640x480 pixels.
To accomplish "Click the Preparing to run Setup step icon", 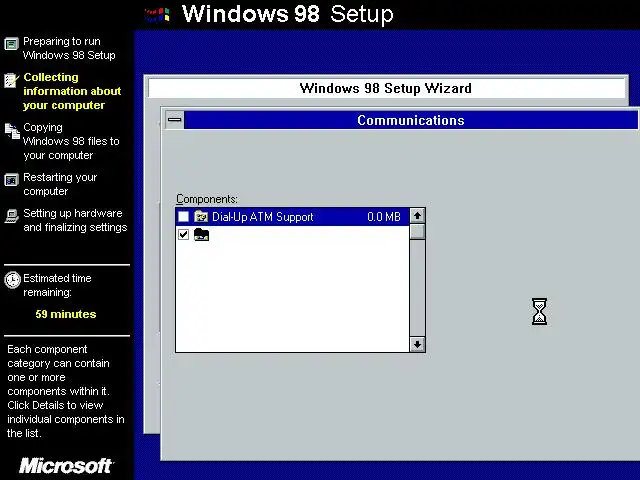I will (x=11, y=44).
